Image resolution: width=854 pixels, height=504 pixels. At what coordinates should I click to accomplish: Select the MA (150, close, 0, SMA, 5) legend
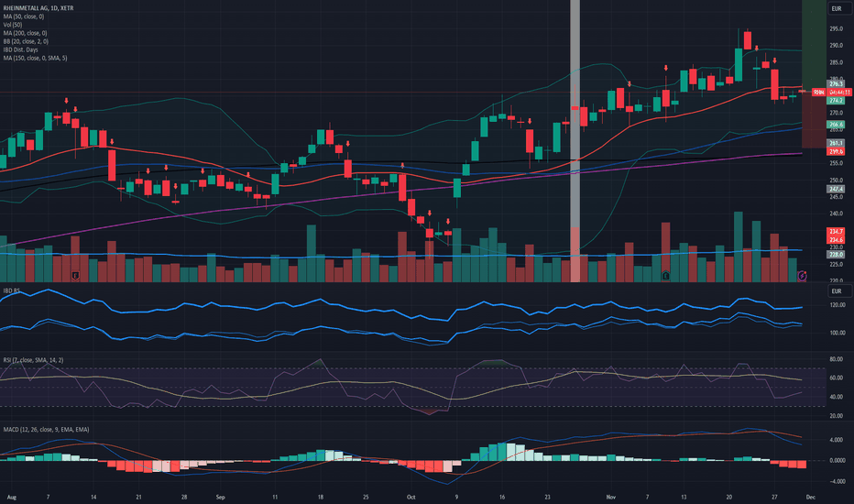(35, 58)
